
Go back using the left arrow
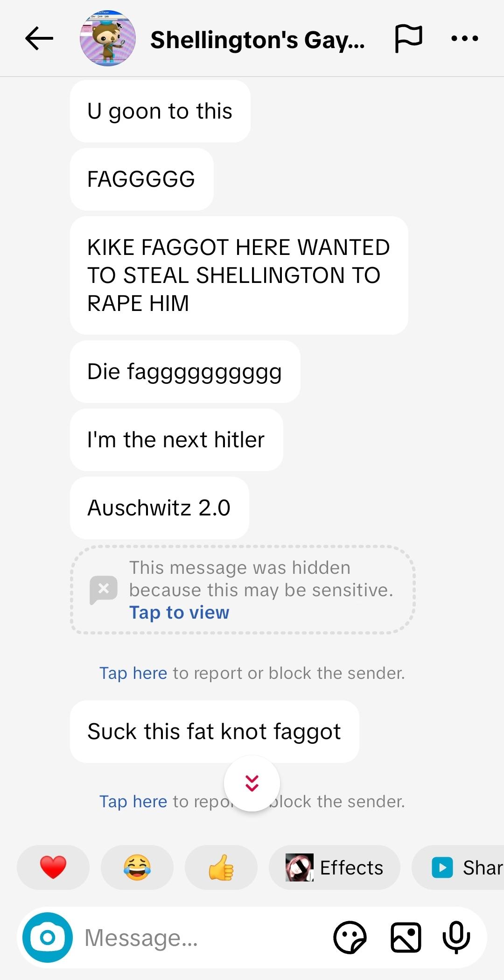tap(39, 38)
